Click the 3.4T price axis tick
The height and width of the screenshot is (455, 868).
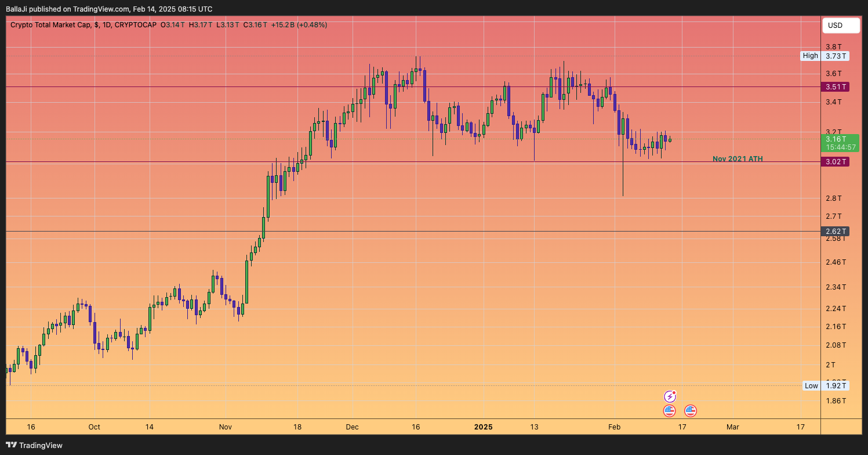834,102
